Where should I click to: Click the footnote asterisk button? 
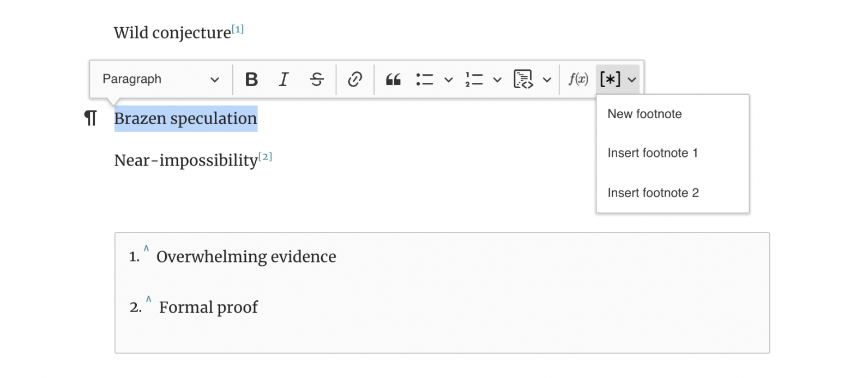pos(610,80)
